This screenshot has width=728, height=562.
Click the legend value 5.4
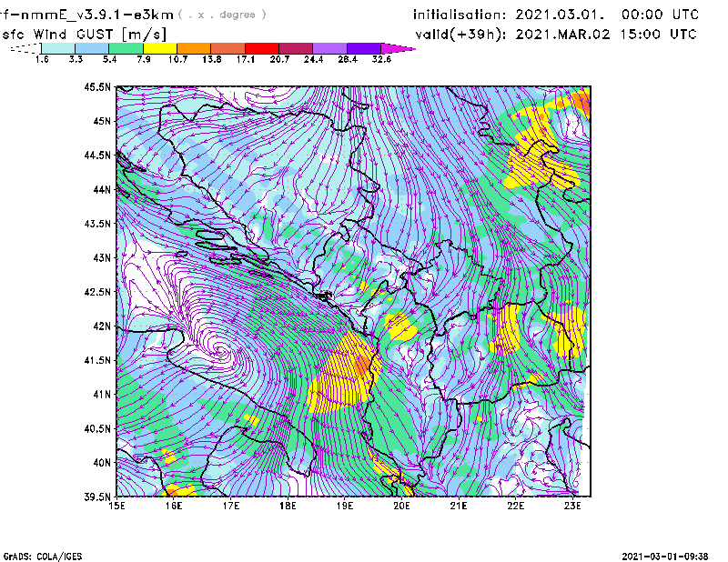(109, 59)
